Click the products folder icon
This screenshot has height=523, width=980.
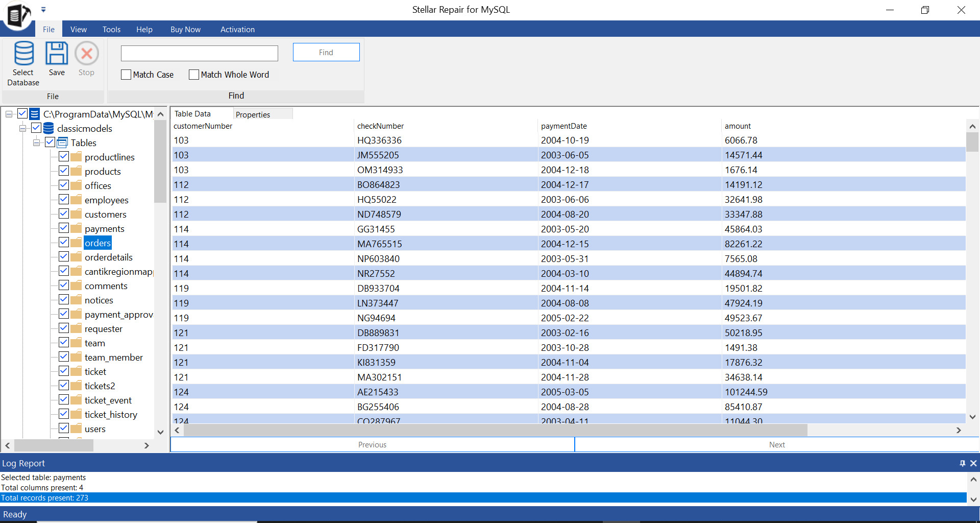click(x=76, y=171)
